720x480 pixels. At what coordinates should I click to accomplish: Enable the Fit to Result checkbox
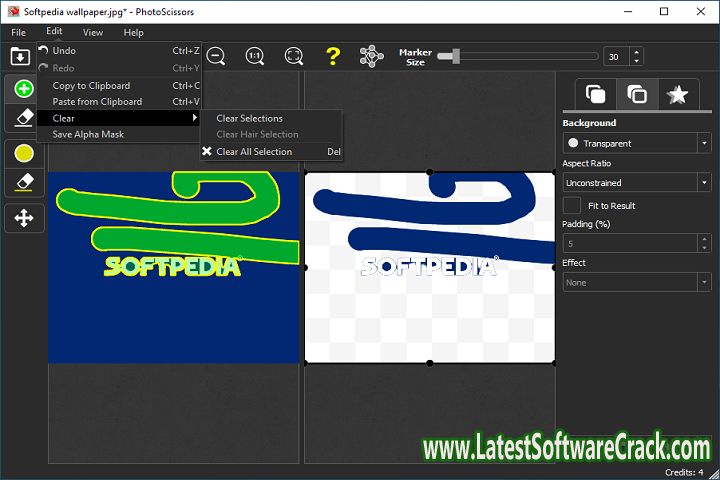pyautogui.click(x=572, y=205)
